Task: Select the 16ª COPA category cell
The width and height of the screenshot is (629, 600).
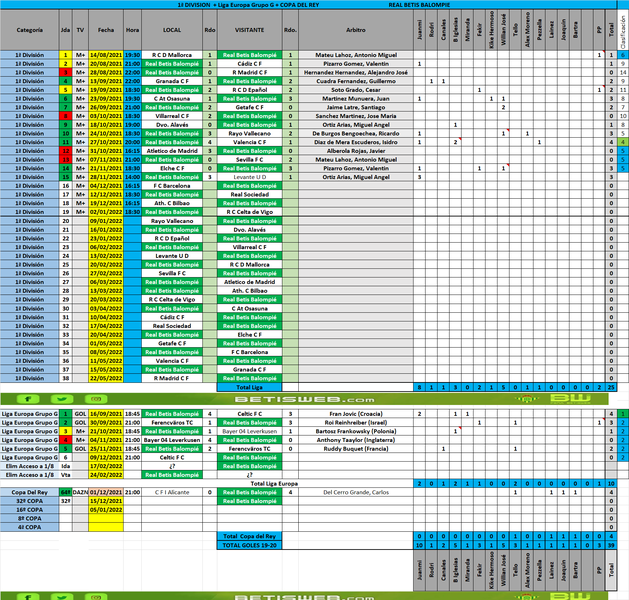Action: point(30,510)
